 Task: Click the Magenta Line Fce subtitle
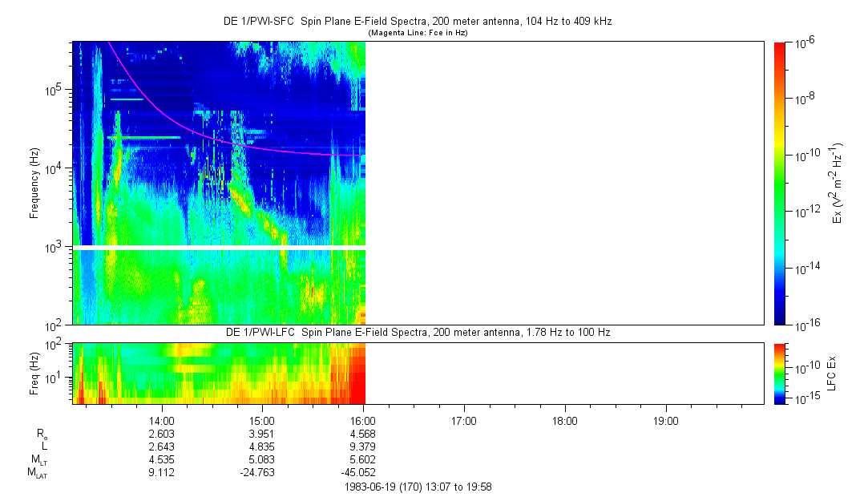417,33
